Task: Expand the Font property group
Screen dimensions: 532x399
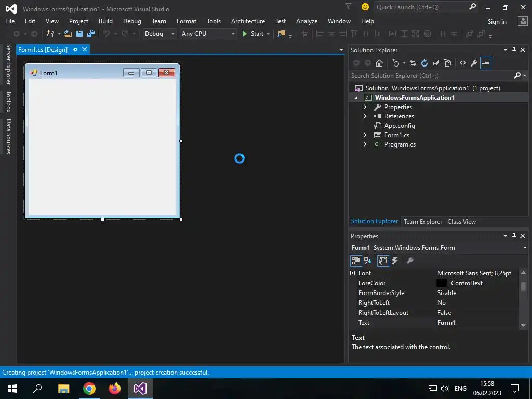Action: tap(353, 273)
